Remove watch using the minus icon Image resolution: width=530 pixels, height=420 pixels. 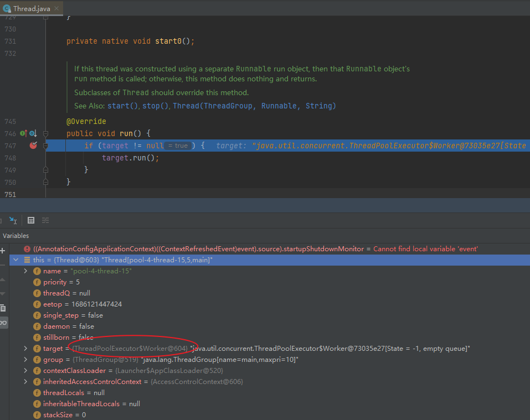[3, 266]
